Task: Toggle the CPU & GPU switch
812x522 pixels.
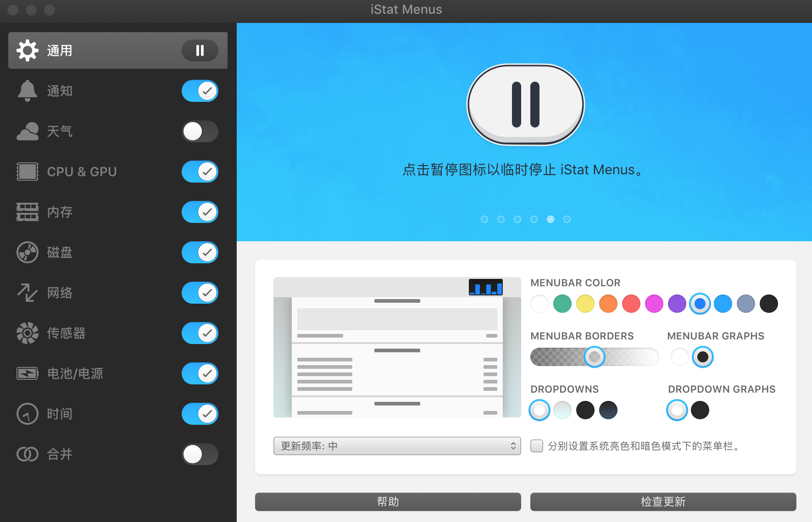Action: (200, 172)
